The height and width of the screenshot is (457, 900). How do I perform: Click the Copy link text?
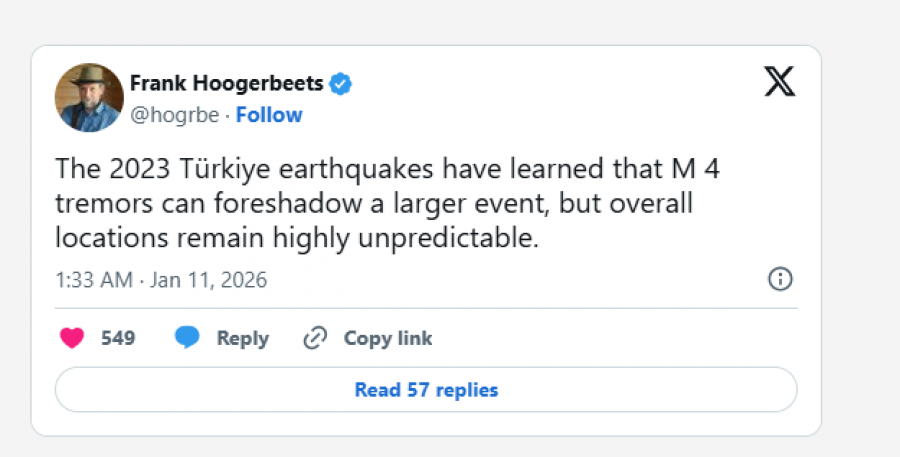click(388, 338)
